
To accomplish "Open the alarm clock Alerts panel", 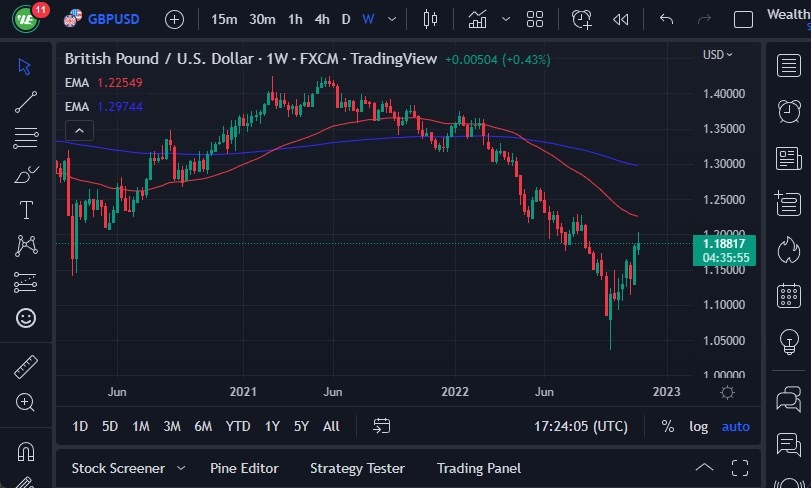I will click(789, 109).
